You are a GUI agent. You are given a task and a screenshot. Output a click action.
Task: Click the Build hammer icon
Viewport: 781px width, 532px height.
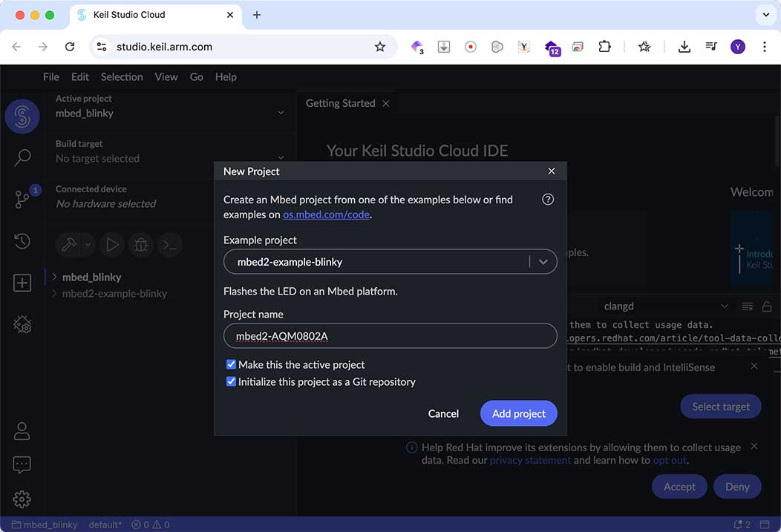tap(69, 245)
